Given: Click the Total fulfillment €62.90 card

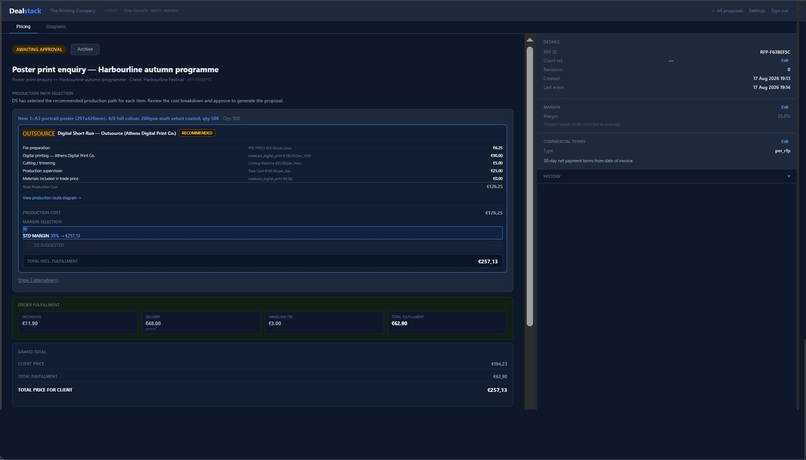Looking at the screenshot, I should point(447,322).
